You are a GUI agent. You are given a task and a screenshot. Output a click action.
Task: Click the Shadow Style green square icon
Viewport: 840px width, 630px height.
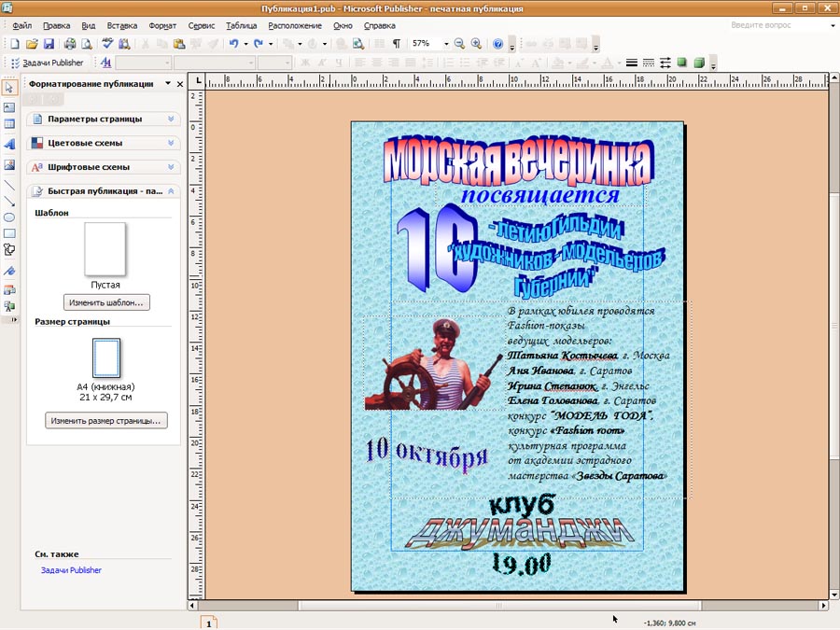(x=681, y=63)
